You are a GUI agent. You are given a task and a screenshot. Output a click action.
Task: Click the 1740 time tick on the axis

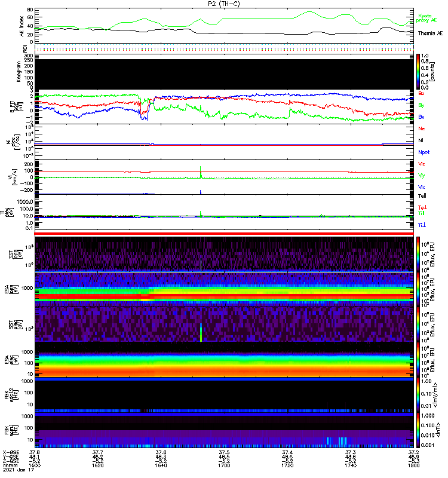tap(351, 469)
